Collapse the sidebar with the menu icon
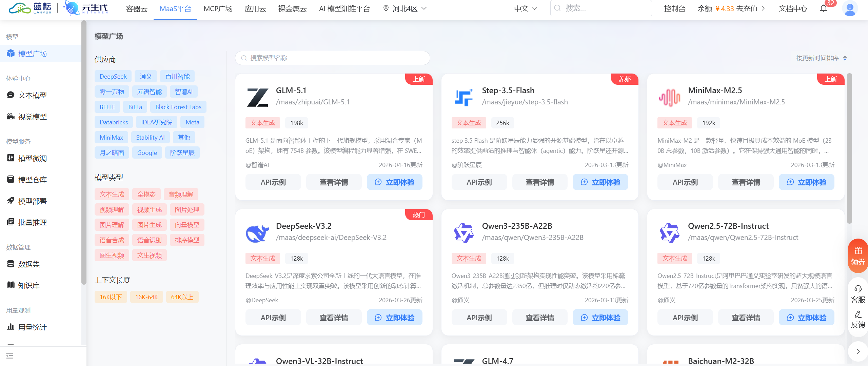 point(10,355)
